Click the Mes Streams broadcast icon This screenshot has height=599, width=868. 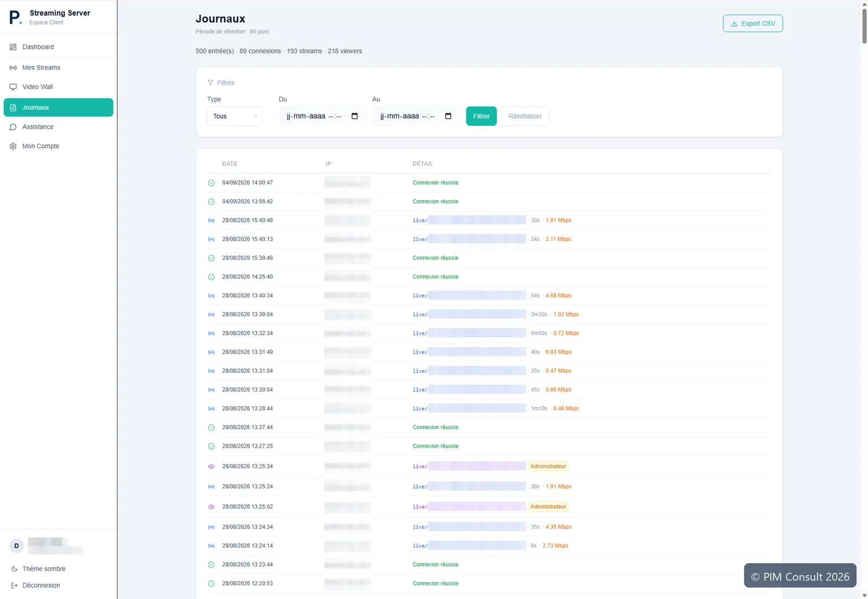[x=13, y=68]
